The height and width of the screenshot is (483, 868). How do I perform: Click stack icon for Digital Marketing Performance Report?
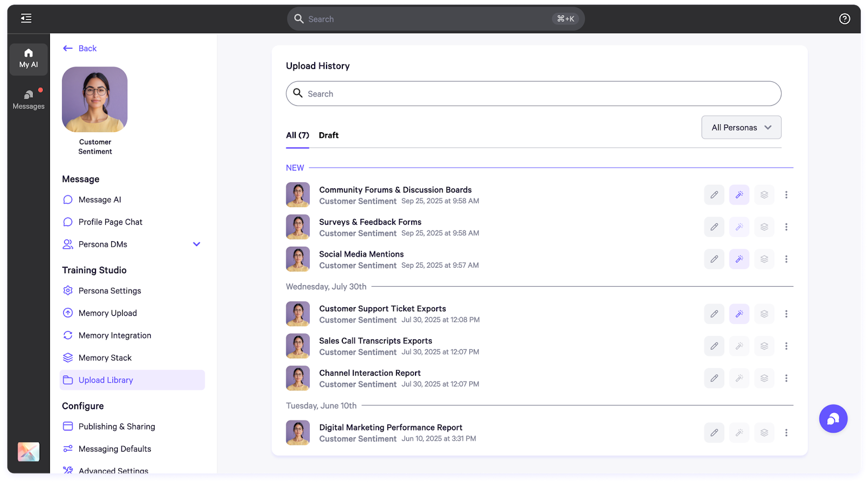click(764, 433)
